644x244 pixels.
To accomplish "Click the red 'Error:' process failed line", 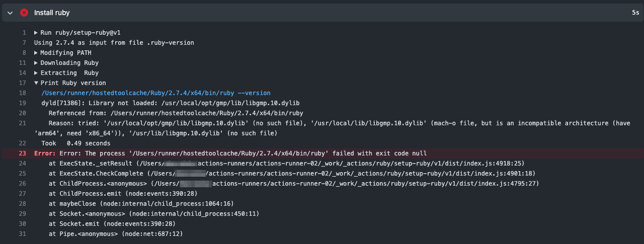I will pyautogui.click(x=230, y=153).
